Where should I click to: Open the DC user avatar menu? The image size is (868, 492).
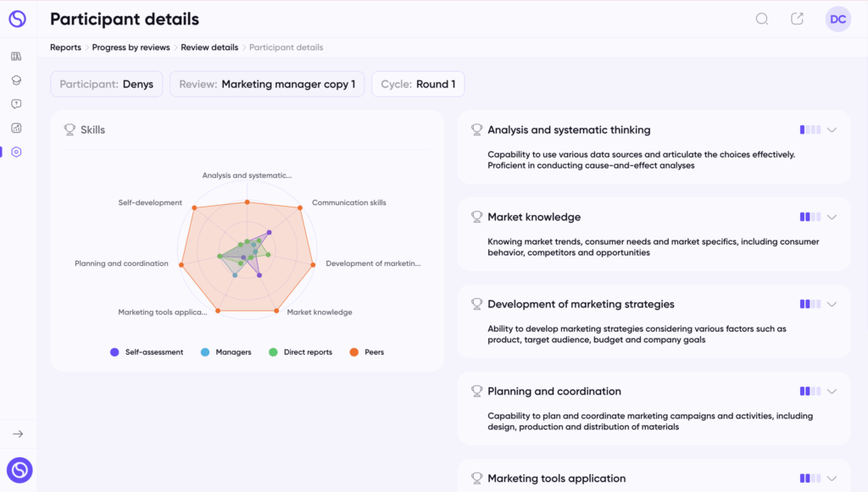coord(837,19)
